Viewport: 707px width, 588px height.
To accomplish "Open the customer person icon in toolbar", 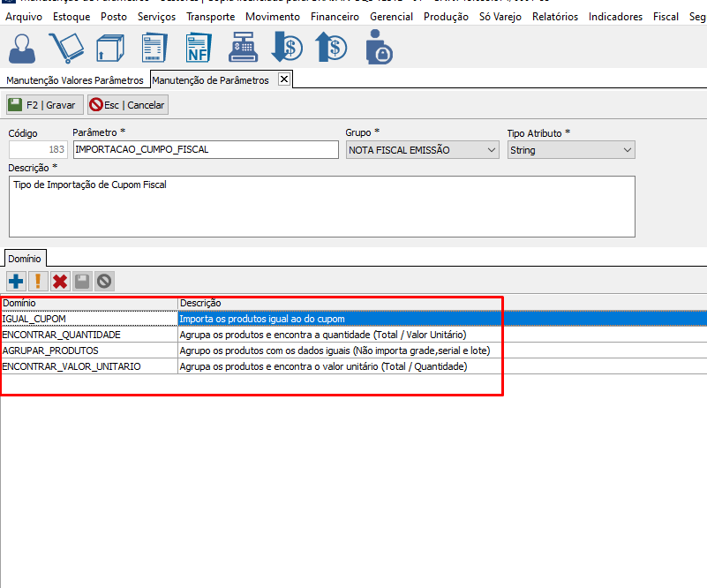I will tap(24, 48).
